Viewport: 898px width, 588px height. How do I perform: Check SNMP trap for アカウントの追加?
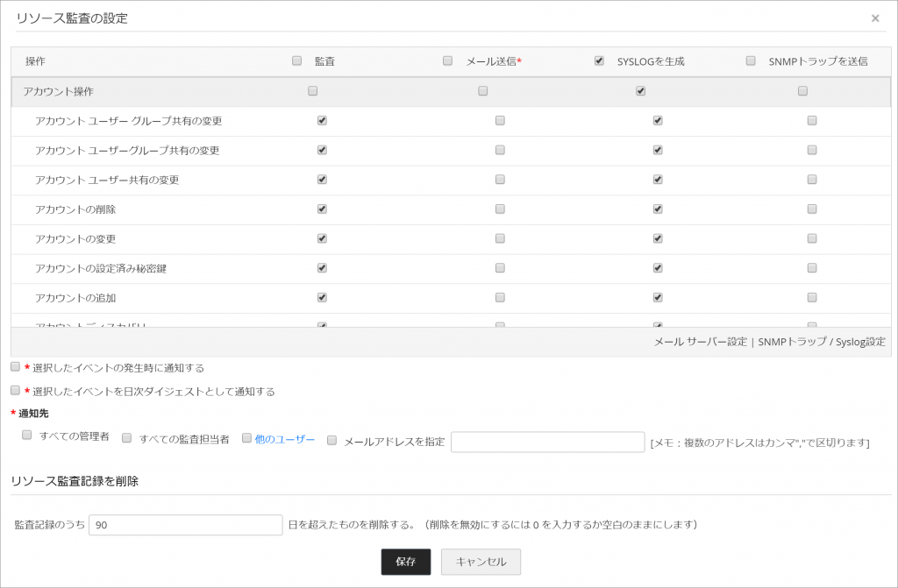[812, 297]
